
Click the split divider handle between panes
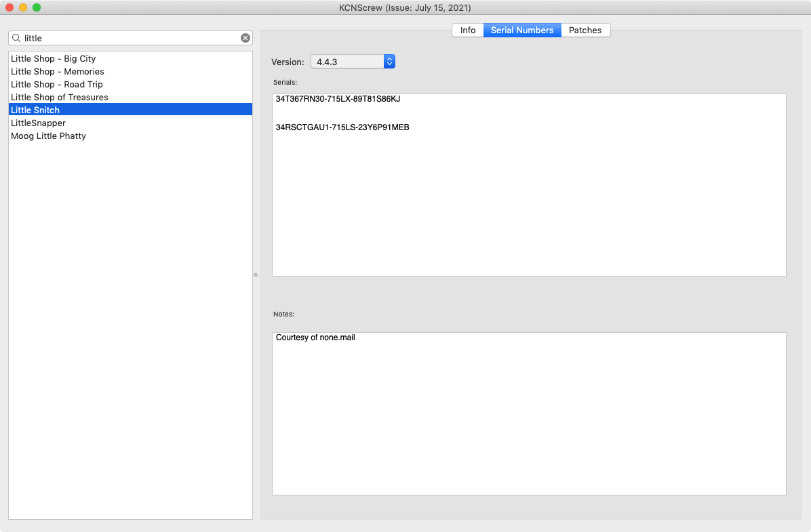(x=256, y=275)
